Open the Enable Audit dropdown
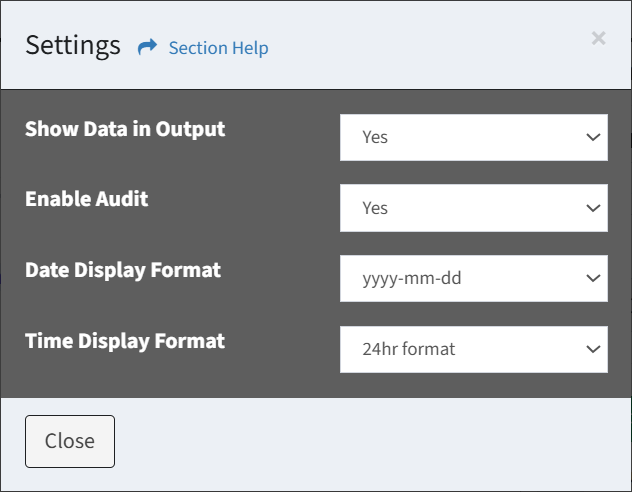Image resolution: width=632 pixels, height=492 pixels. [474, 208]
